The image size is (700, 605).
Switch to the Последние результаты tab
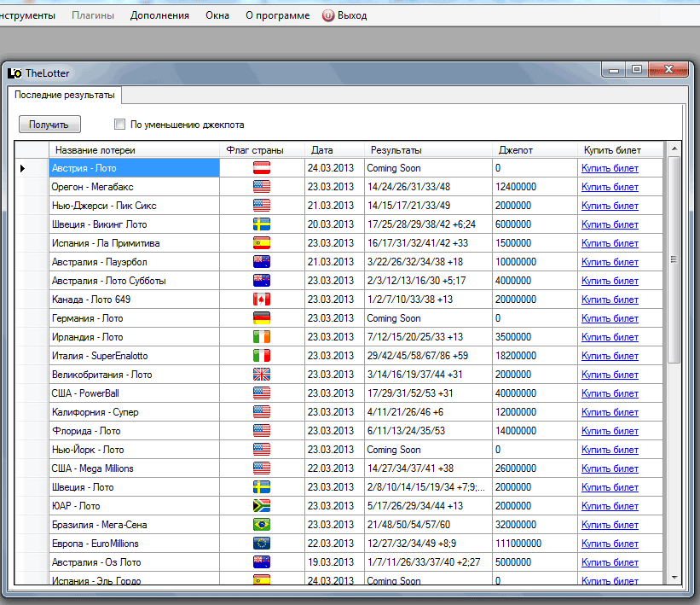pyautogui.click(x=65, y=95)
